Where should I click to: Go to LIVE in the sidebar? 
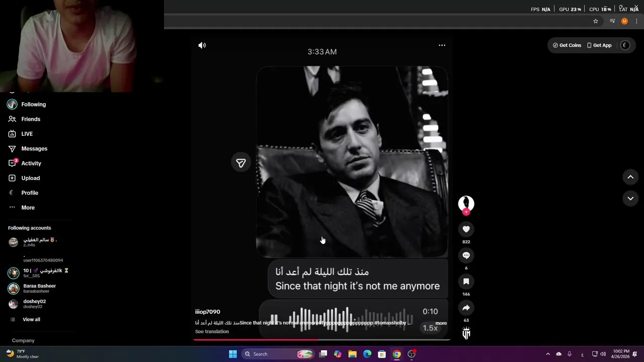[21, 134]
